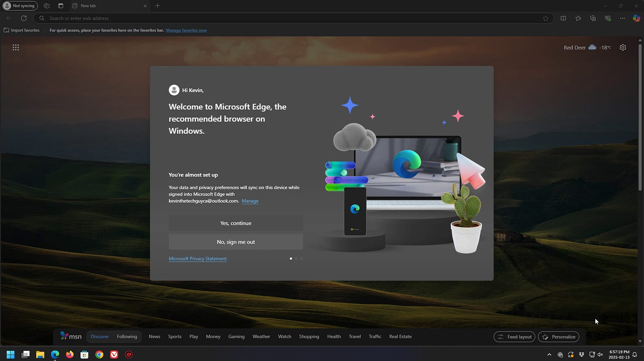Click the Microsoft Edge taskbar icon
644x361 pixels.
pos(55,354)
